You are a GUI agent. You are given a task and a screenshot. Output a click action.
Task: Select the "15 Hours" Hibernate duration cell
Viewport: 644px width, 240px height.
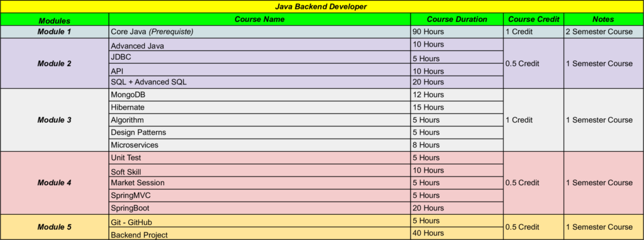(457, 108)
